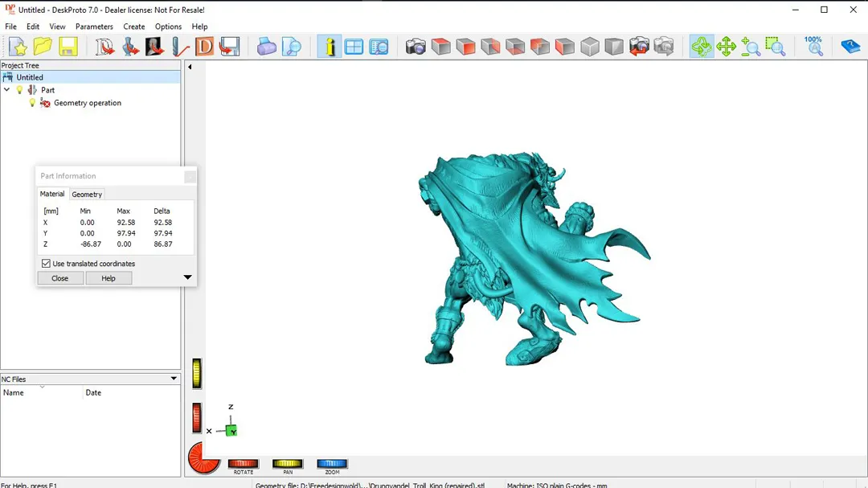Select zoom-window dashed rectangle tool
Screen dimensions: 868x488
776,47
